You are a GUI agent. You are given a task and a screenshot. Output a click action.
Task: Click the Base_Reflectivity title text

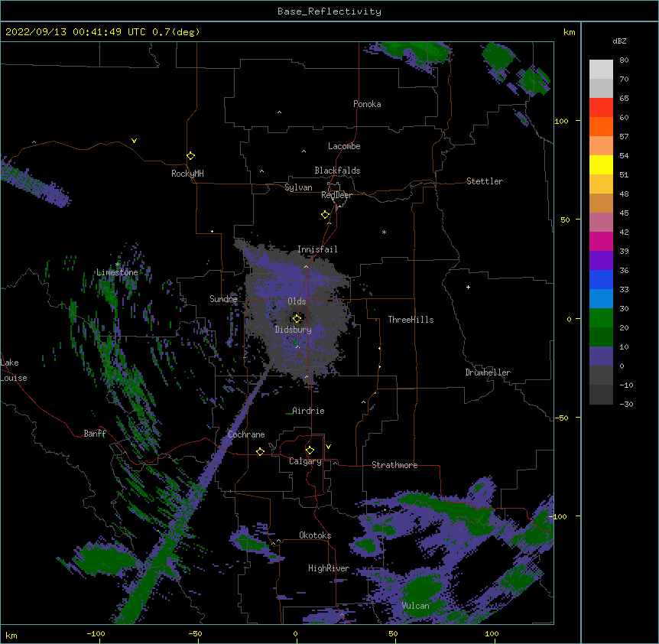[329, 11]
